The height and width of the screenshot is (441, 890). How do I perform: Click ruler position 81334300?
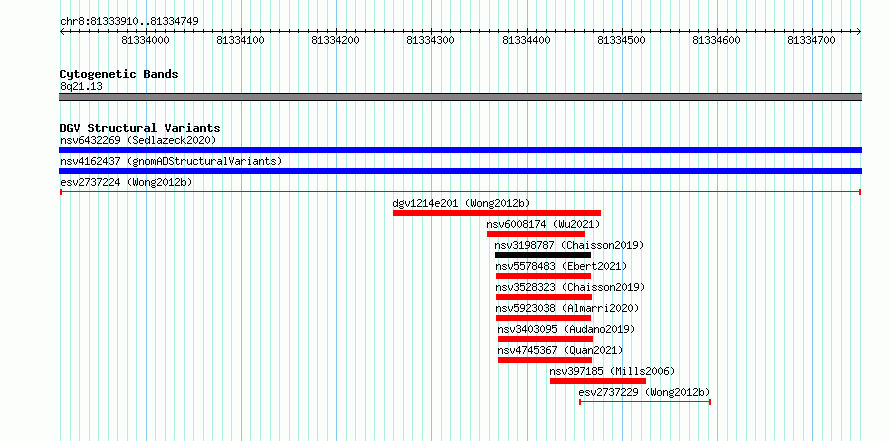(431, 40)
